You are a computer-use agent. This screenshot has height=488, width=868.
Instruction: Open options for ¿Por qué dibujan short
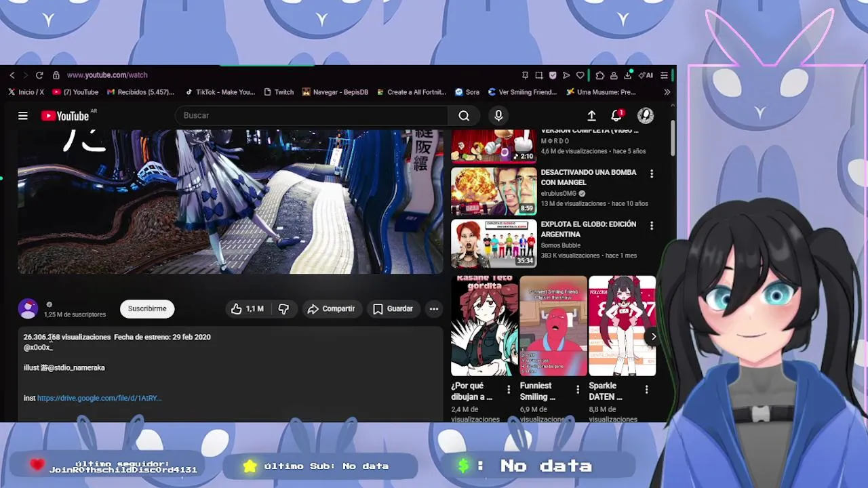(x=509, y=389)
